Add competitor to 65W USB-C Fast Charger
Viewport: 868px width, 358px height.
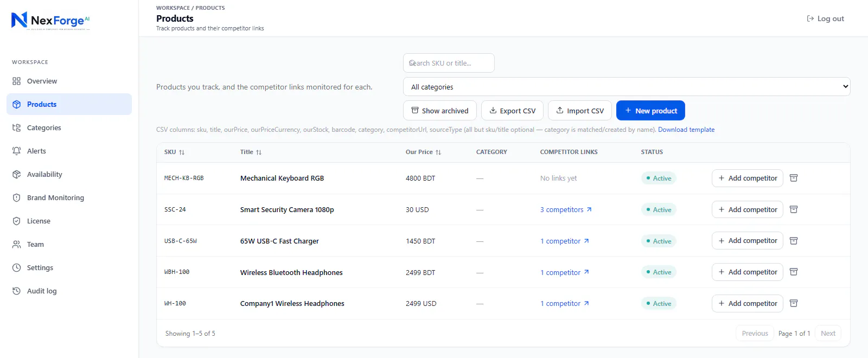tap(748, 241)
